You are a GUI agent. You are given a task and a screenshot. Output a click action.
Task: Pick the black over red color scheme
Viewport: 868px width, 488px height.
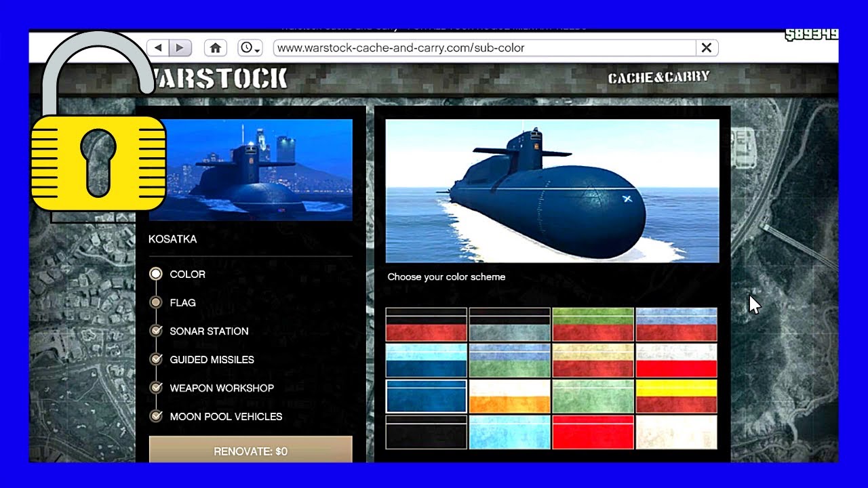coord(427,325)
